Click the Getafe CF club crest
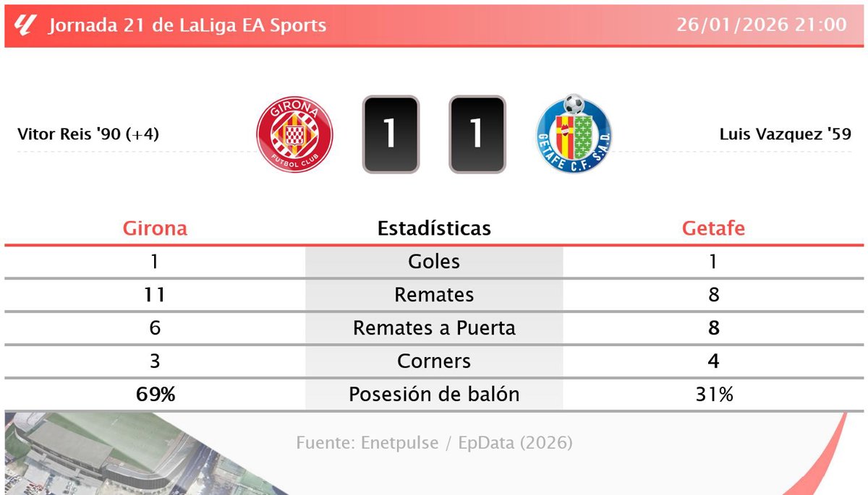Screen dimensions: 868x495 [573, 134]
